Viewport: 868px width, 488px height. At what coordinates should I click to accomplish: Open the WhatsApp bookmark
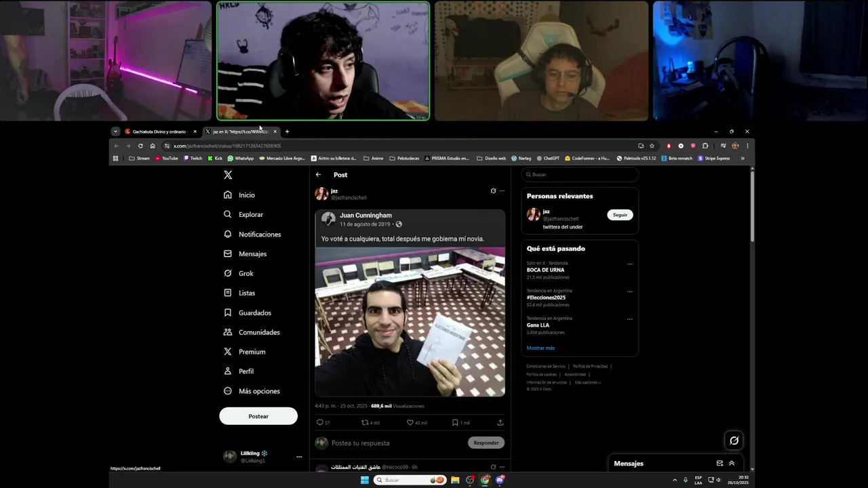tap(241, 159)
